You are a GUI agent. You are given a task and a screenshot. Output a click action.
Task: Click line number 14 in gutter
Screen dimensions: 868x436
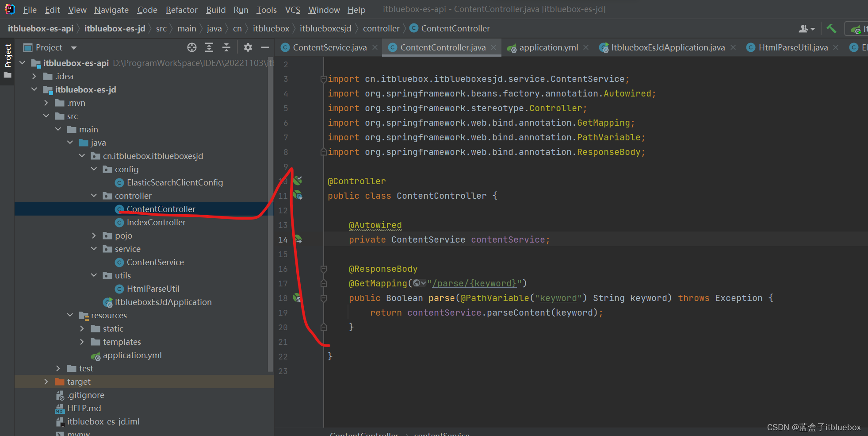pyautogui.click(x=283, y=239)
